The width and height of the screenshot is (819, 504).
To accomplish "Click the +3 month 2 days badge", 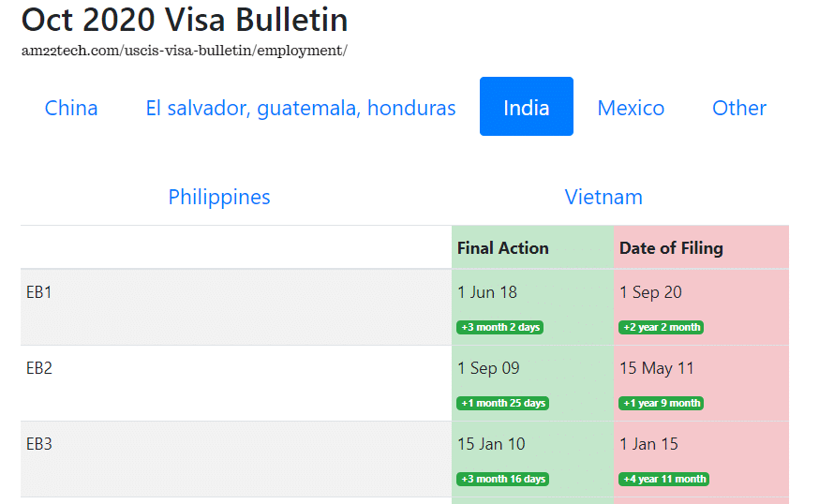I will click(x=499, y=327).
